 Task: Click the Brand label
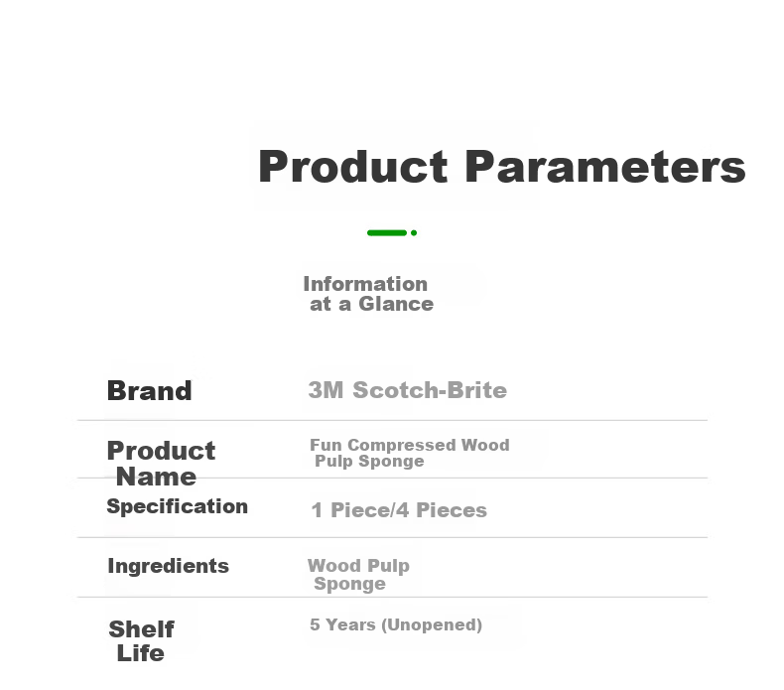pos(150,391)
